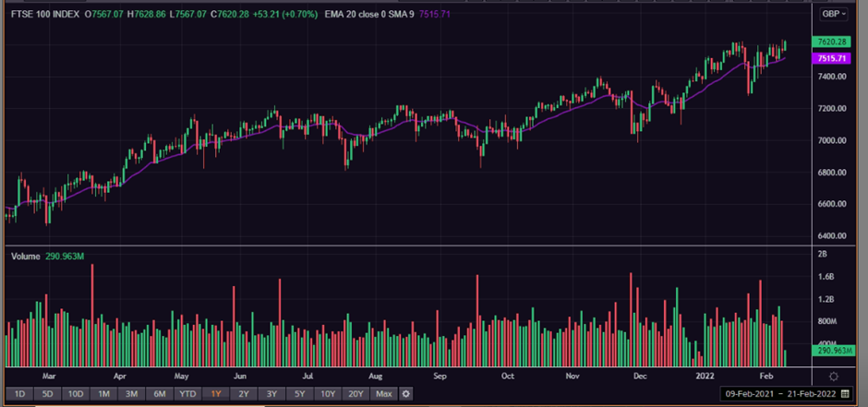The height and width of the screenshot is (407, 868).
Task: Select the 10D time range
Action: (x=76, y=394)
